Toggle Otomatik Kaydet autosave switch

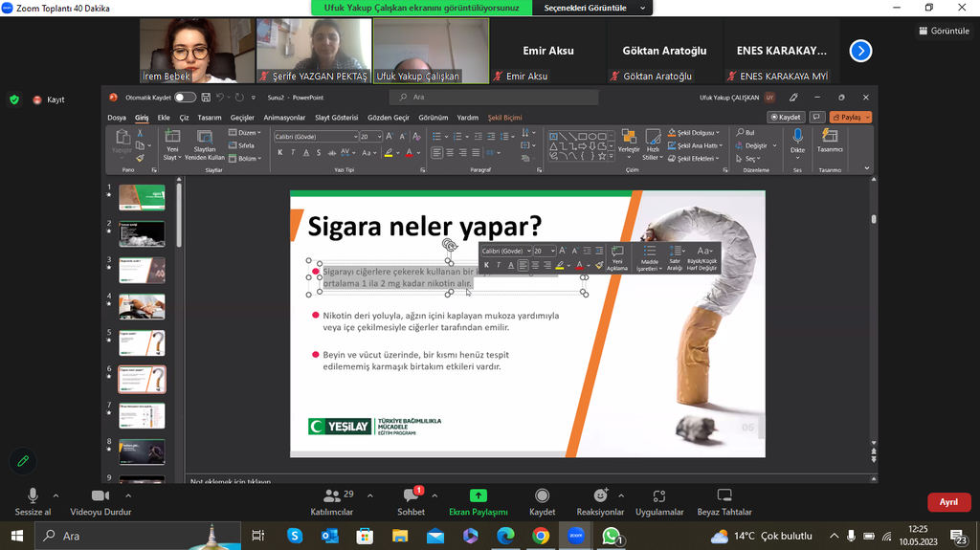point(185,98)
